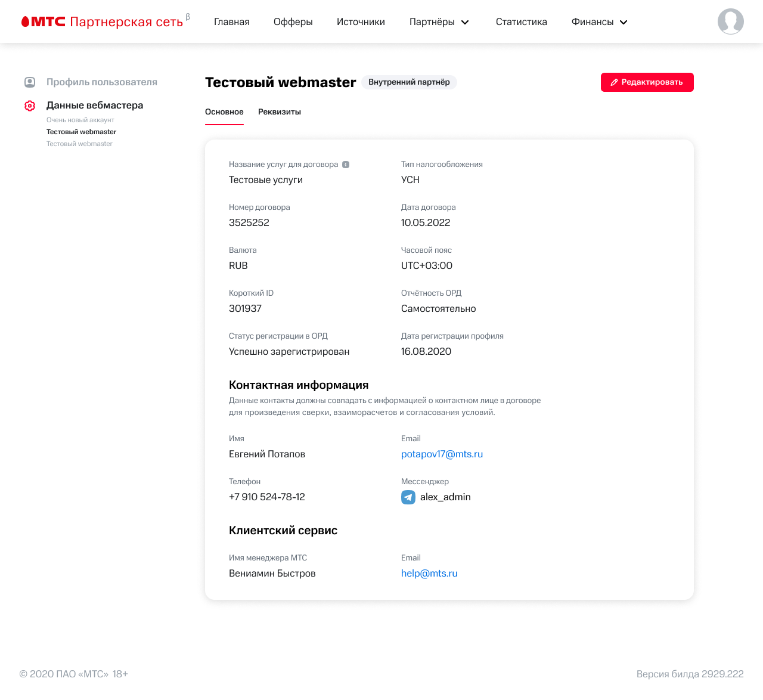
Task: Open the Статистика section
Action: 522,22
